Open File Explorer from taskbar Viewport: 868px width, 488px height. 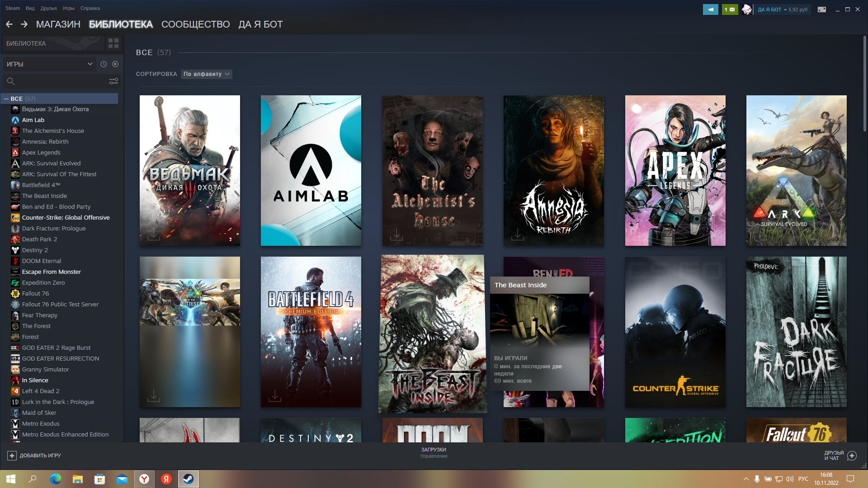(x=78, y=479)
